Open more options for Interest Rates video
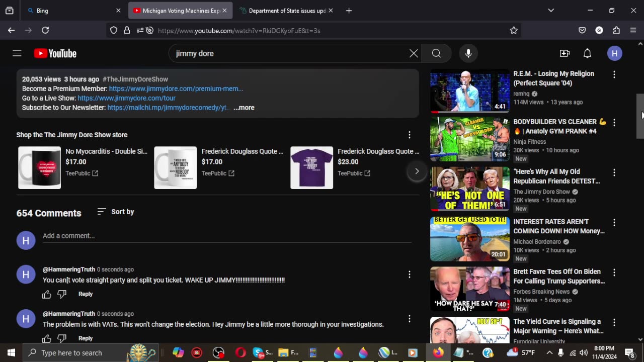The height and width of the screenshot is (362, 644). point(614,223)
